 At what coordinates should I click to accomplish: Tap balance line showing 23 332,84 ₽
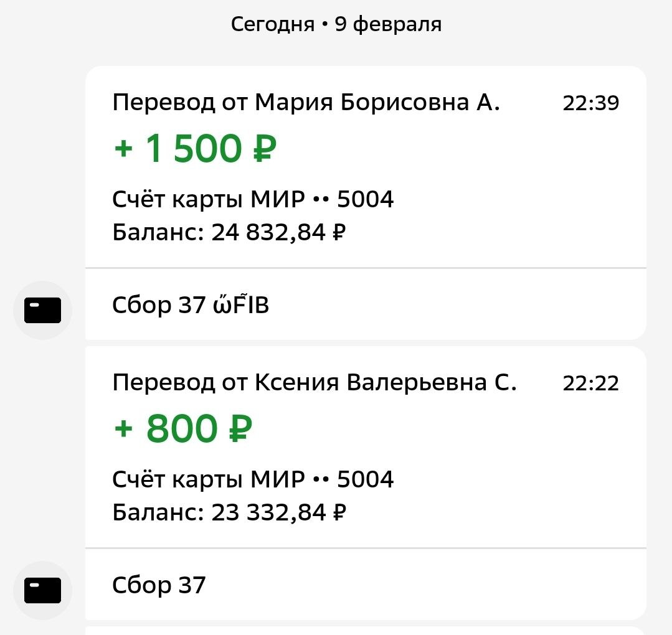coord(229,513)
